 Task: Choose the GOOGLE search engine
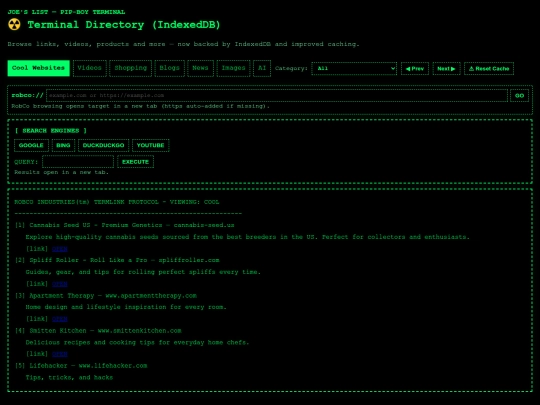[x=31, y=145]
